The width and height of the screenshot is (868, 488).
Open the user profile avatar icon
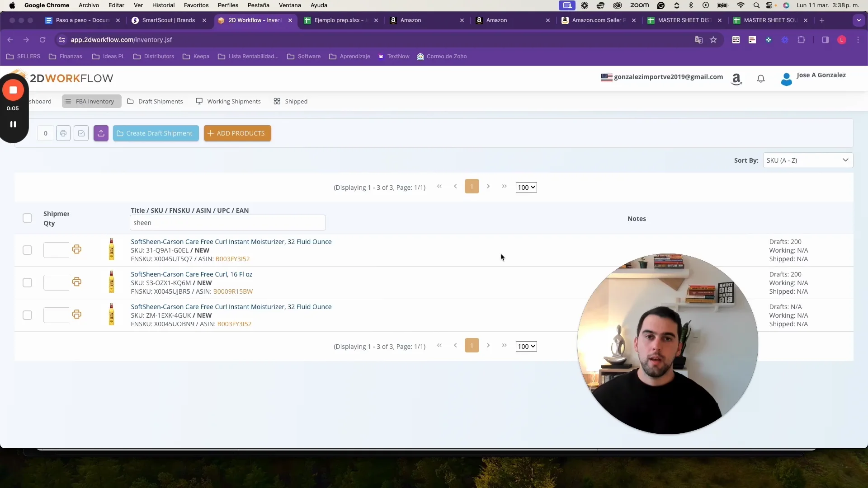click(x=787, y=79)
